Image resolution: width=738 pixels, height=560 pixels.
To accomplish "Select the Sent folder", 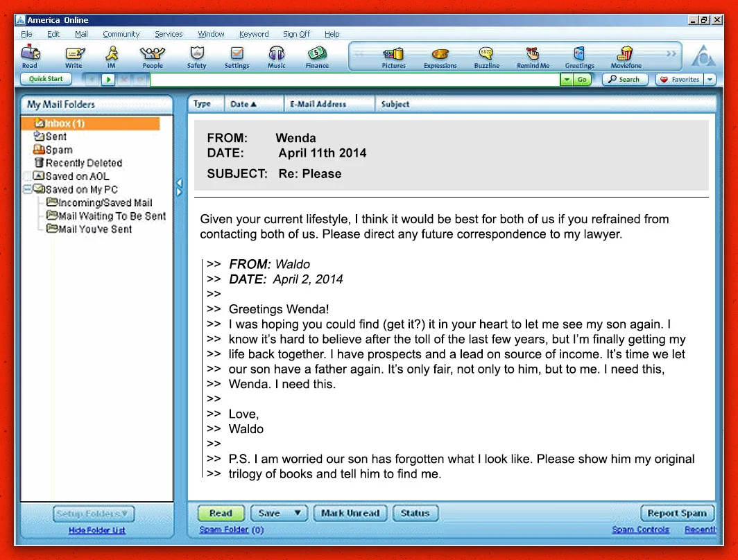I will click(51, 137).
